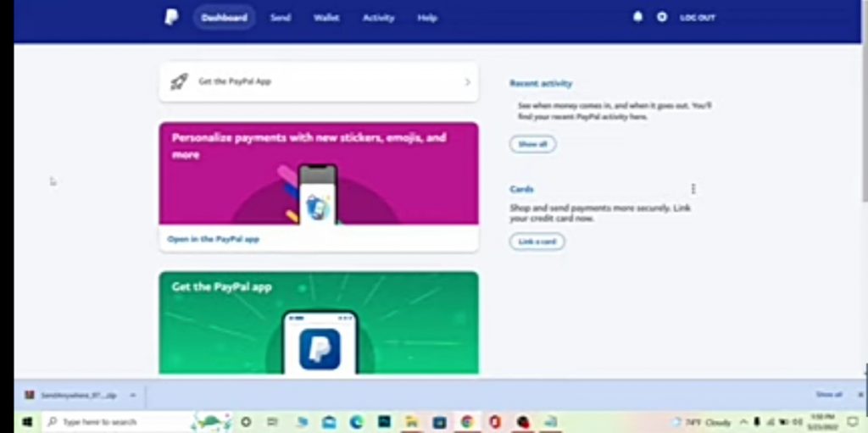Screen dimensions: 868x433
Task: Open Cortana circle icon in taskbar
Action: point(246,422)
